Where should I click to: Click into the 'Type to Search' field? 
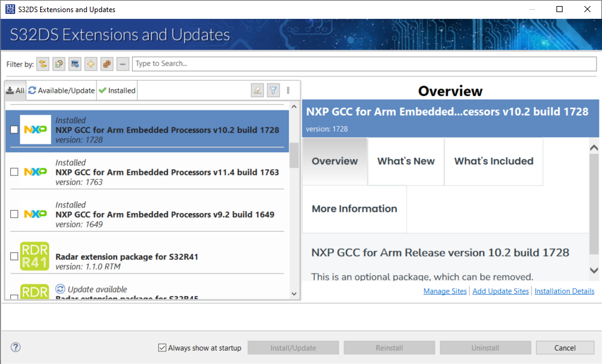364,64
